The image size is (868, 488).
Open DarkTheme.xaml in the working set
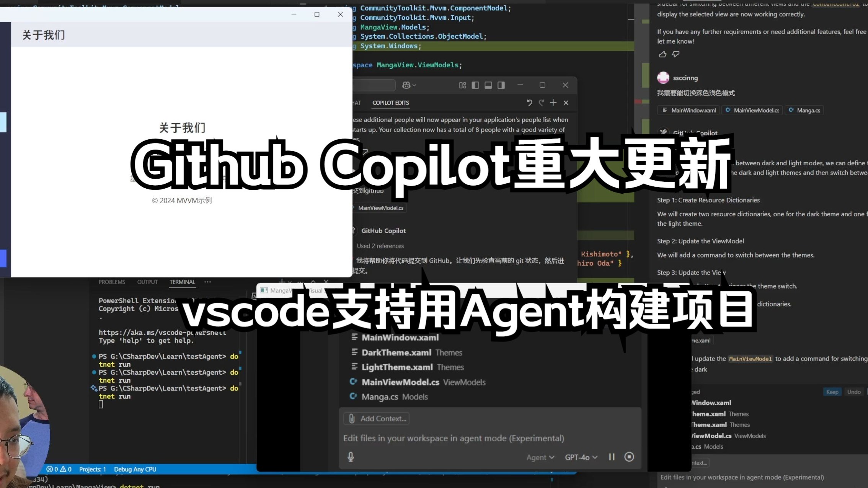point(396,353)
